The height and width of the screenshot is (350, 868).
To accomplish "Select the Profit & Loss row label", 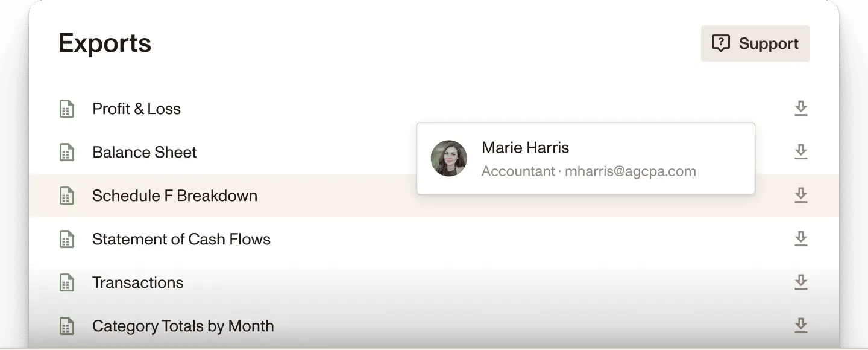I will pos(136,109).
